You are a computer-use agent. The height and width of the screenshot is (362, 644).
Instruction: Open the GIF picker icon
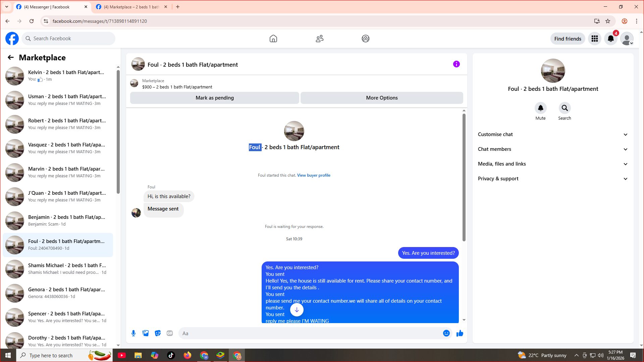tap(170, 333)
